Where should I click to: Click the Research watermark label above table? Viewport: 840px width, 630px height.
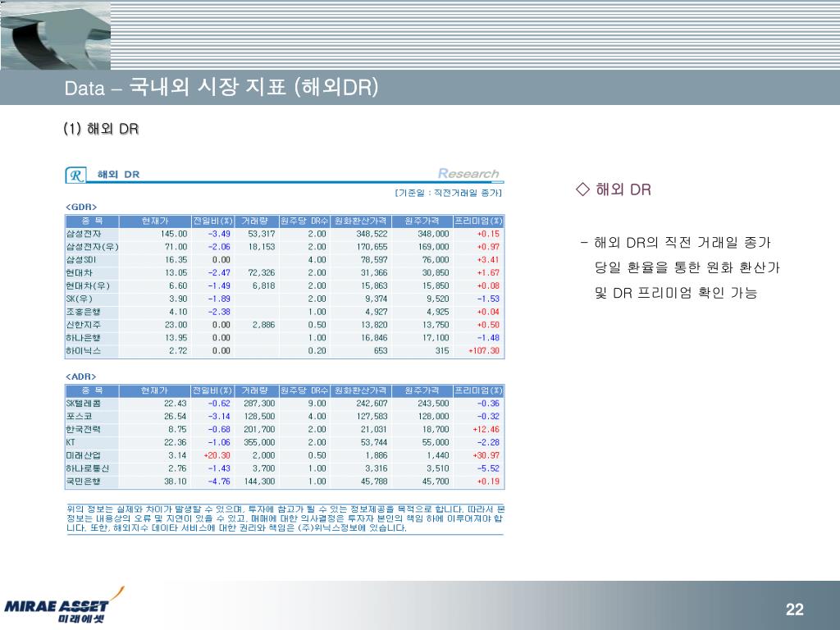[468, 174]
